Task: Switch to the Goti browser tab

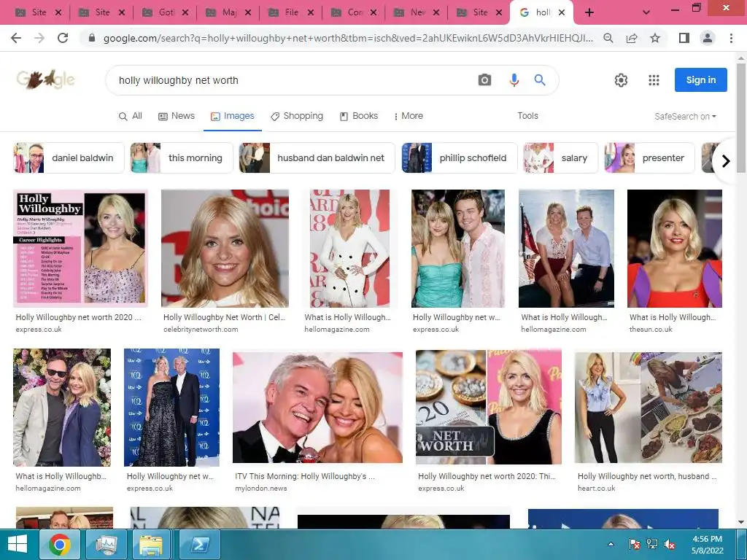Action: pos(165,12)
